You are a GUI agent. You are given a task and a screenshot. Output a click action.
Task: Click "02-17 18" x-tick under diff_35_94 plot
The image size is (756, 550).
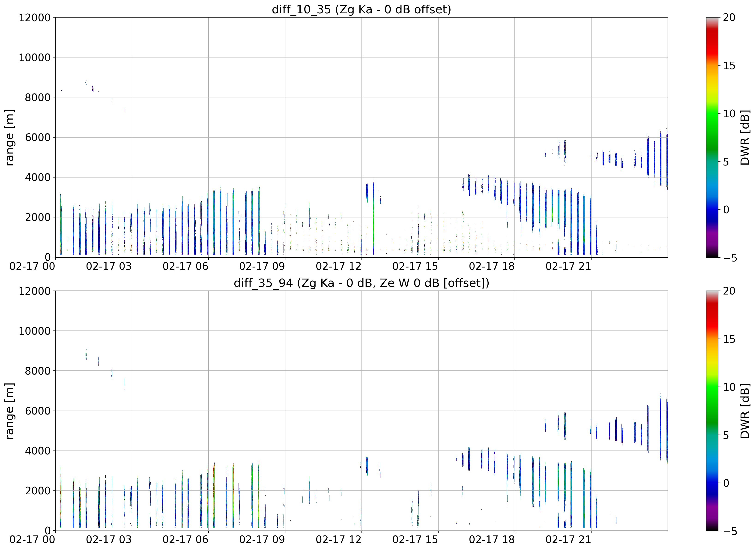[492, 540]
